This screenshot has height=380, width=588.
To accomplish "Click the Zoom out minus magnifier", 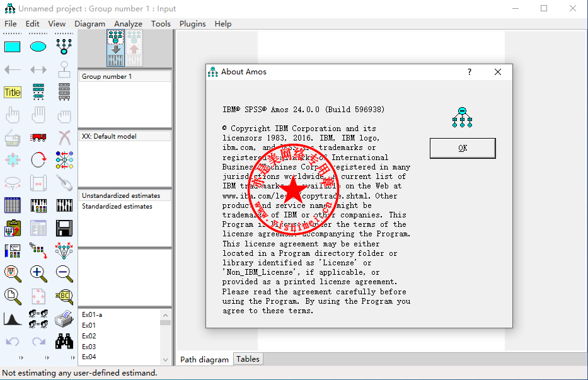I will point(64,273).
